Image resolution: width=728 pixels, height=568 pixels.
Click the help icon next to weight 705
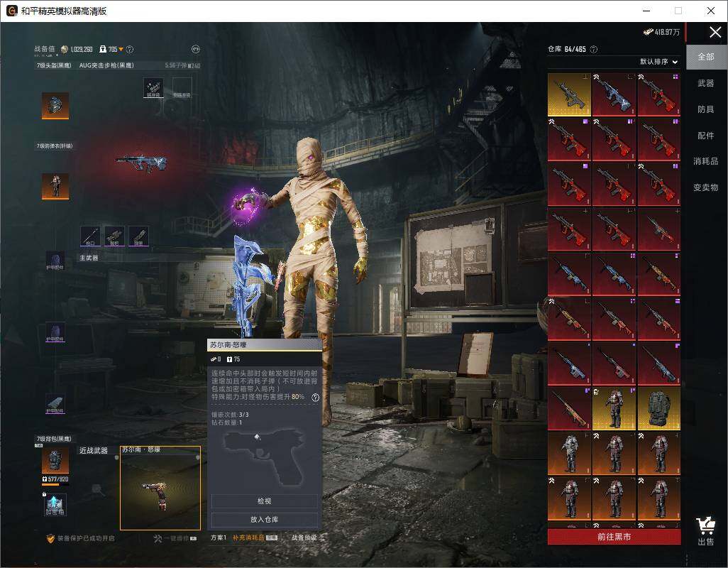(x=130, y=49)
